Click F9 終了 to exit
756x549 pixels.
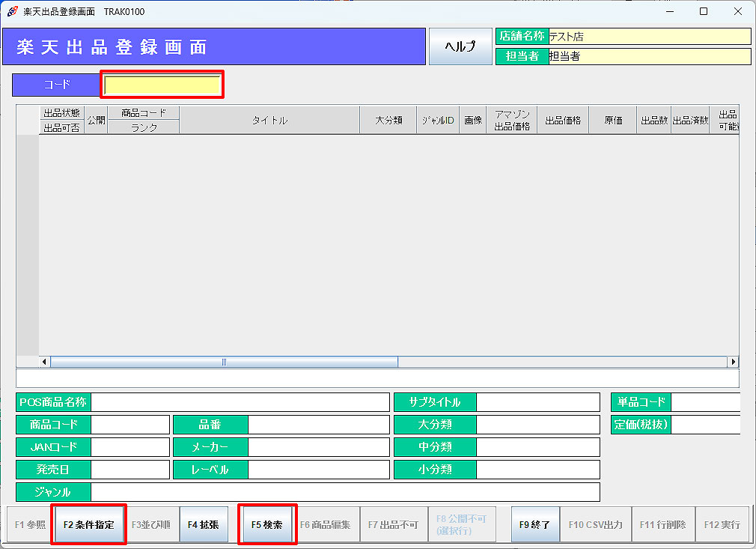(534, 524)
